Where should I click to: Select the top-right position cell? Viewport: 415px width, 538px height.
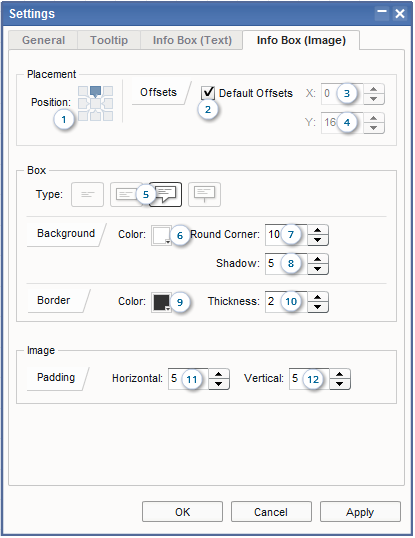pos(108,91)
